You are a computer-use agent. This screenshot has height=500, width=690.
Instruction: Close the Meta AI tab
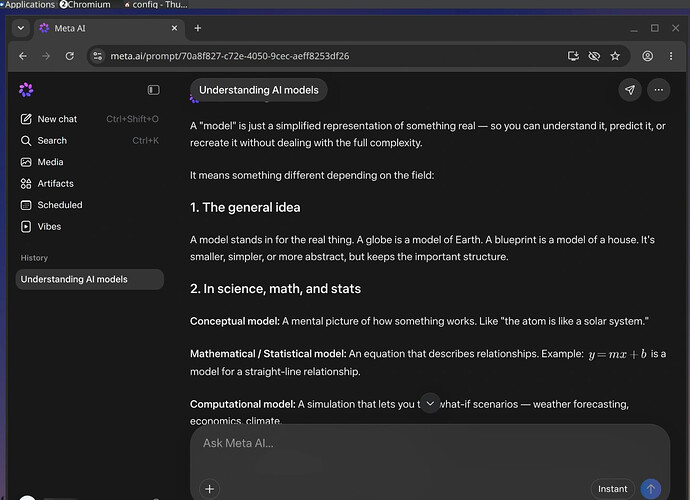(174, 28)
